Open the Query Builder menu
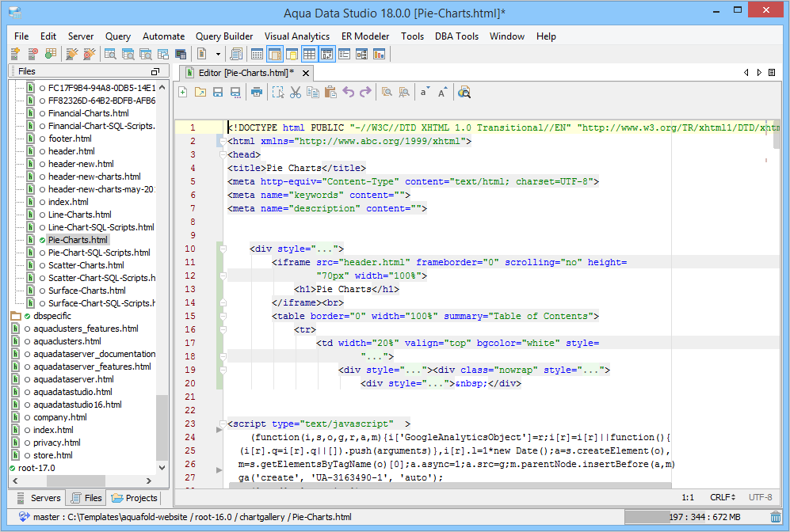 click(x=224, y=36)
